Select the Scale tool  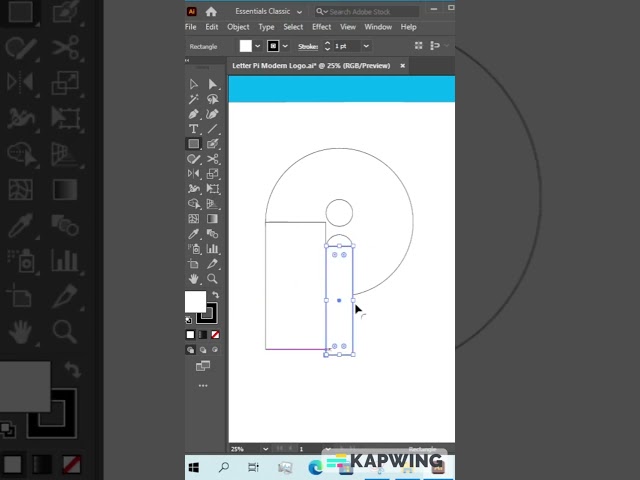tap(212, 173)
